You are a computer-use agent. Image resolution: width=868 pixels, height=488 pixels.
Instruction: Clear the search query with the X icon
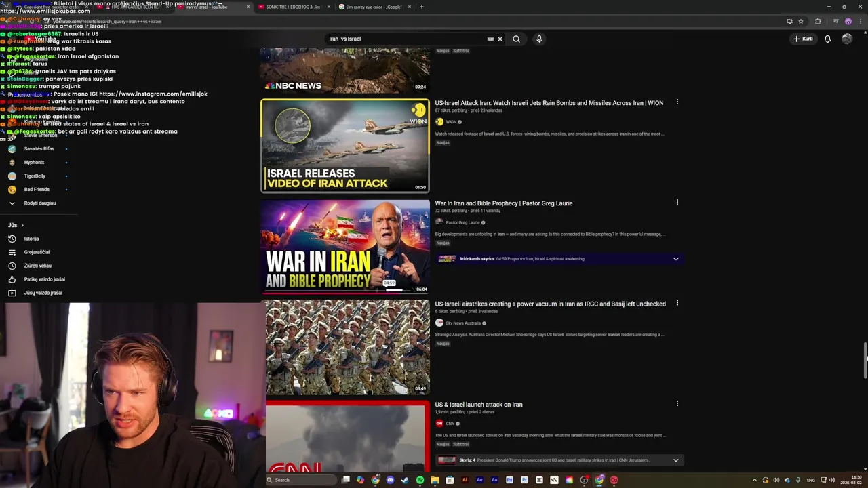pos(500,39)
